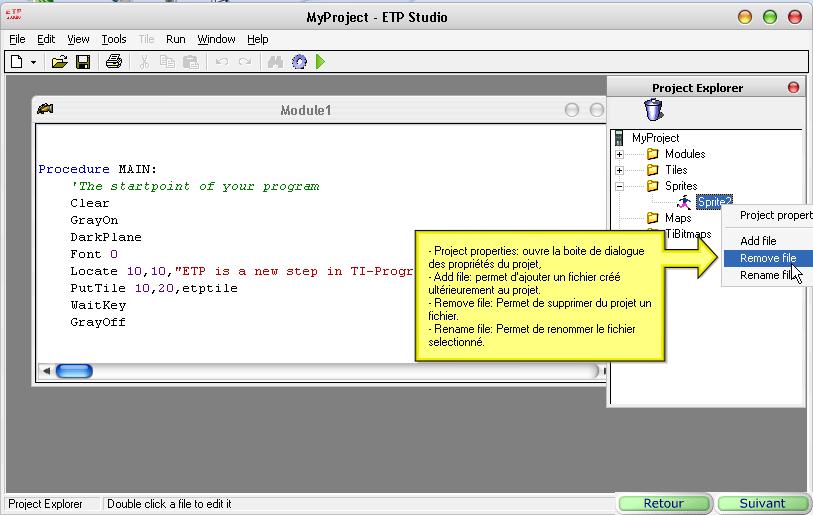
Task: Click the 'Clear' code line
Action: 90,203
